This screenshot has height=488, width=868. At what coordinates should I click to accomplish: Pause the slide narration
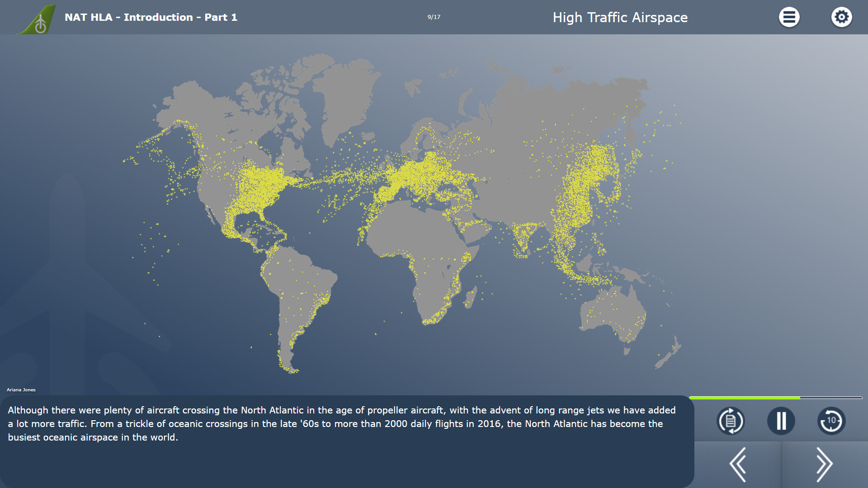tap(781, 421)
